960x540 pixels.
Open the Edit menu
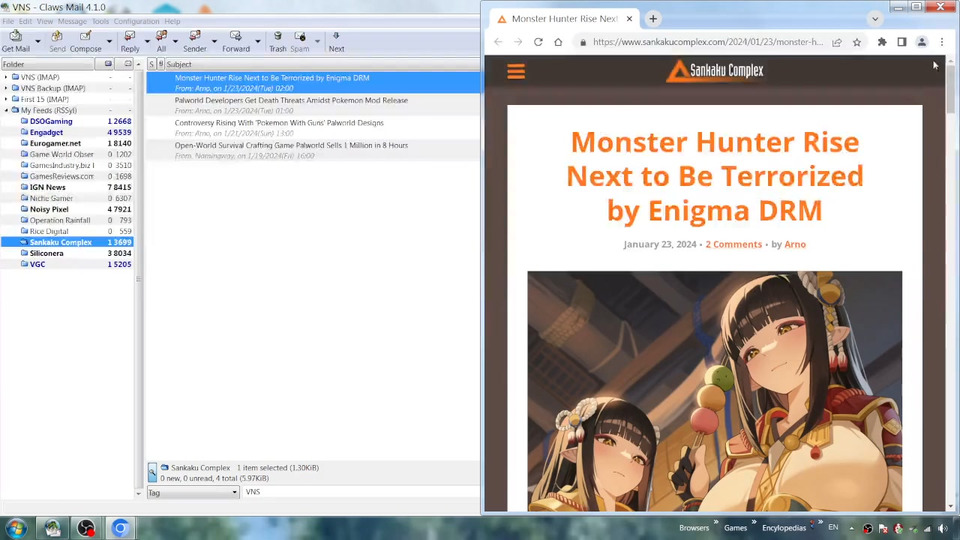tap(25, 21)
